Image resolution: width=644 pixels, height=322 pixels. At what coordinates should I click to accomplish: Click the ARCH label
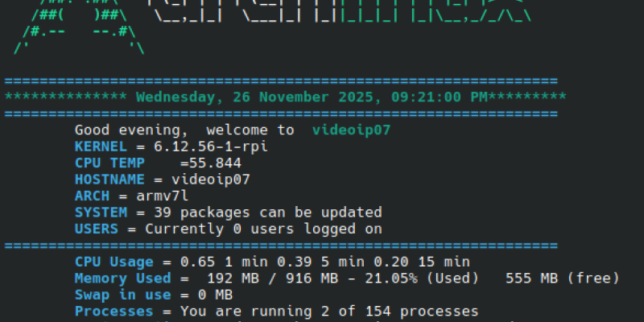coord(92,196)
